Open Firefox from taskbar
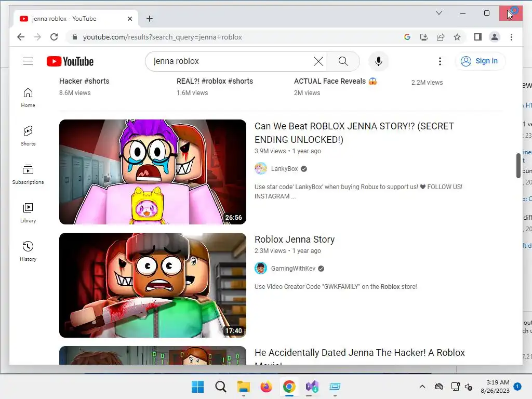Viewport: 532px width, 399px height. 266,387
